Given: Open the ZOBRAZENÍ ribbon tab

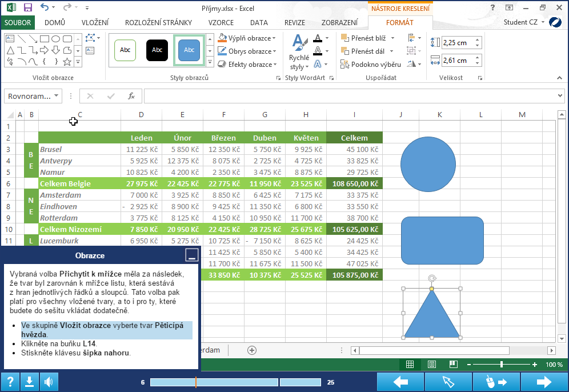Looking at the screenshot, I should click(x=340, y=22).
